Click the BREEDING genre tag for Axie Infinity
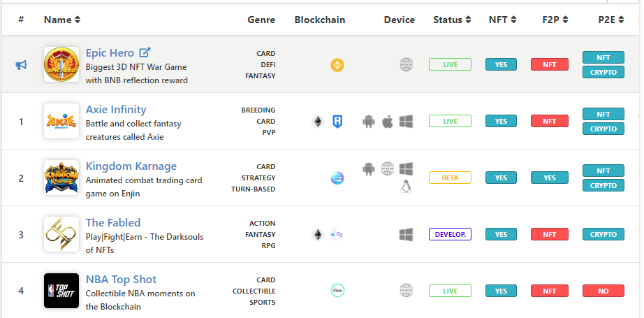Screen dimensions: 644x318 pyautogui.click(x=258, y=110)
